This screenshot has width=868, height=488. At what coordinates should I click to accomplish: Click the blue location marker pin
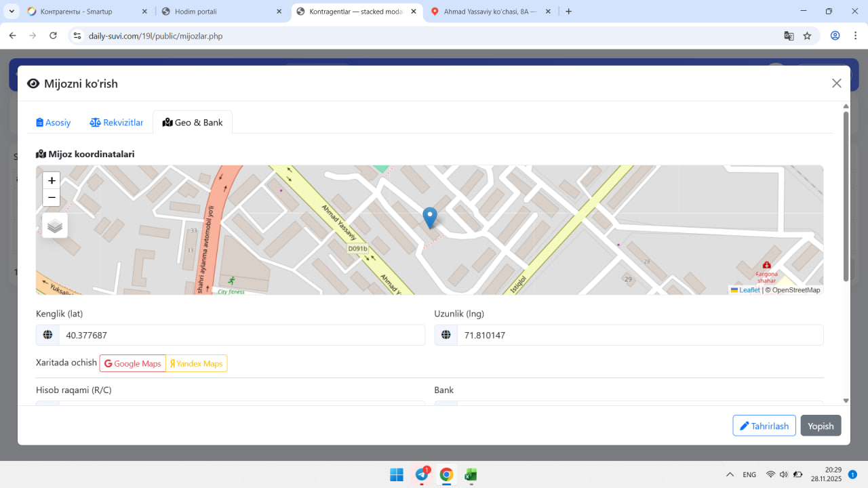coord(430,218)
